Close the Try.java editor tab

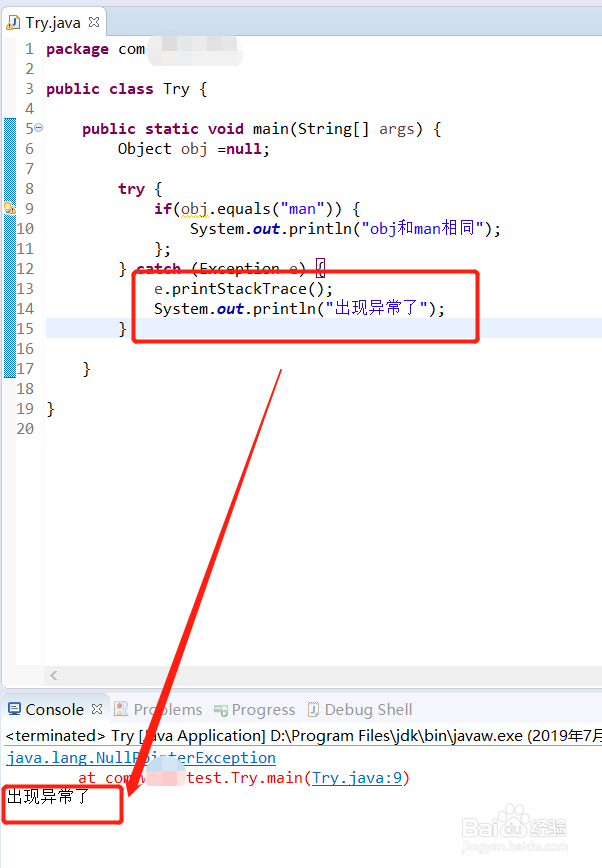(x=94, y=22)
